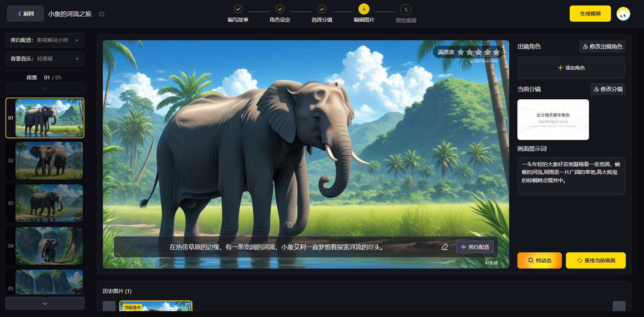
Task: Rate satisfaction with the first star
Action: pos(461,52)
